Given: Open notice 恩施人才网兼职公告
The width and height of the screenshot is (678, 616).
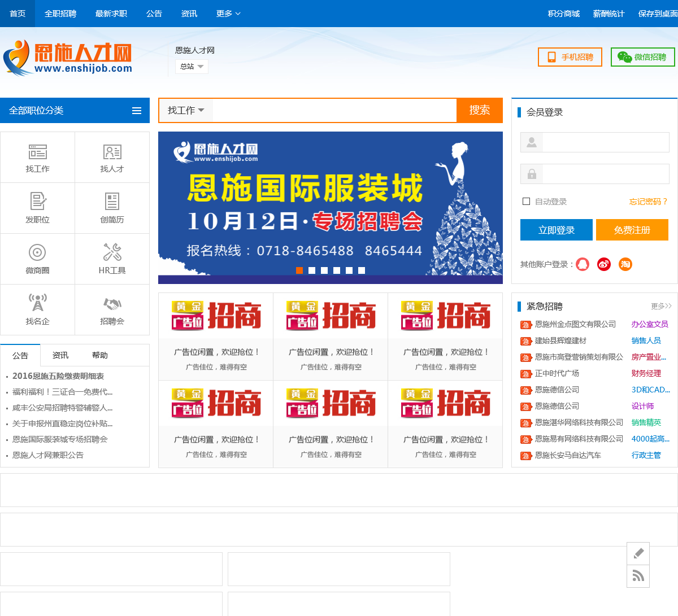Looking at the screenshot, I should (x=48, y=455).
